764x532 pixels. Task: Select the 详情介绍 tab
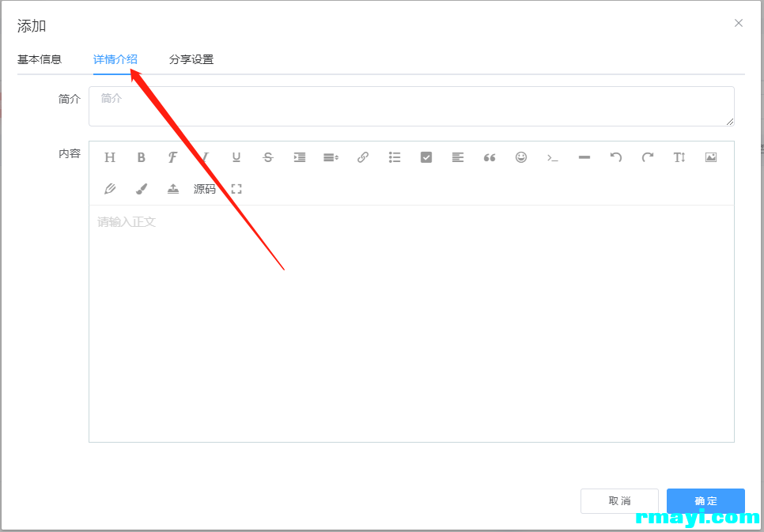coord(115,59)
